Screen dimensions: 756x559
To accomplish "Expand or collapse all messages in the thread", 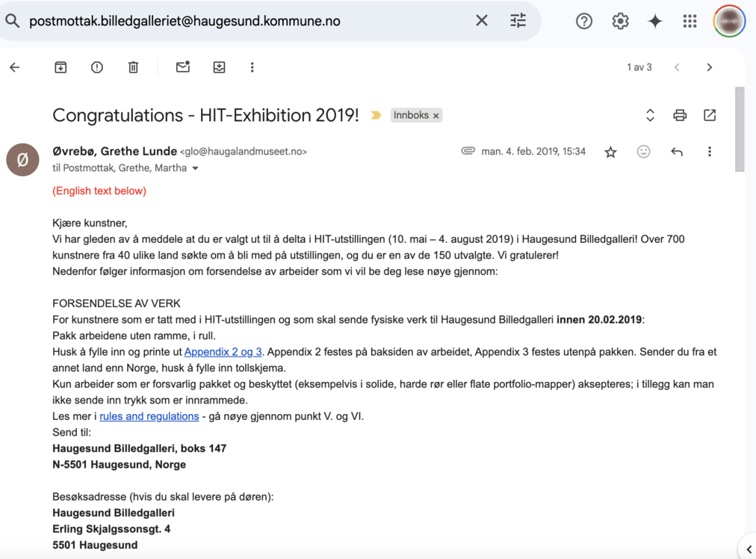I will tap(650, 115).
